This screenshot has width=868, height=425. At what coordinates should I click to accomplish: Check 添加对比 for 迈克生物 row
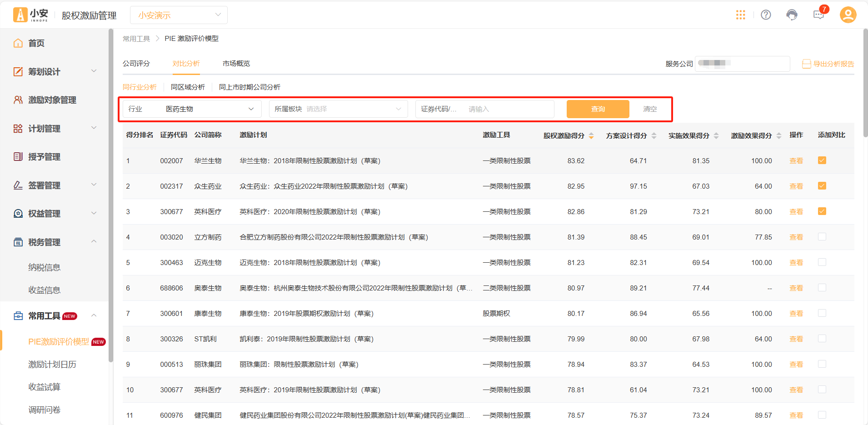tap(822, 262)
